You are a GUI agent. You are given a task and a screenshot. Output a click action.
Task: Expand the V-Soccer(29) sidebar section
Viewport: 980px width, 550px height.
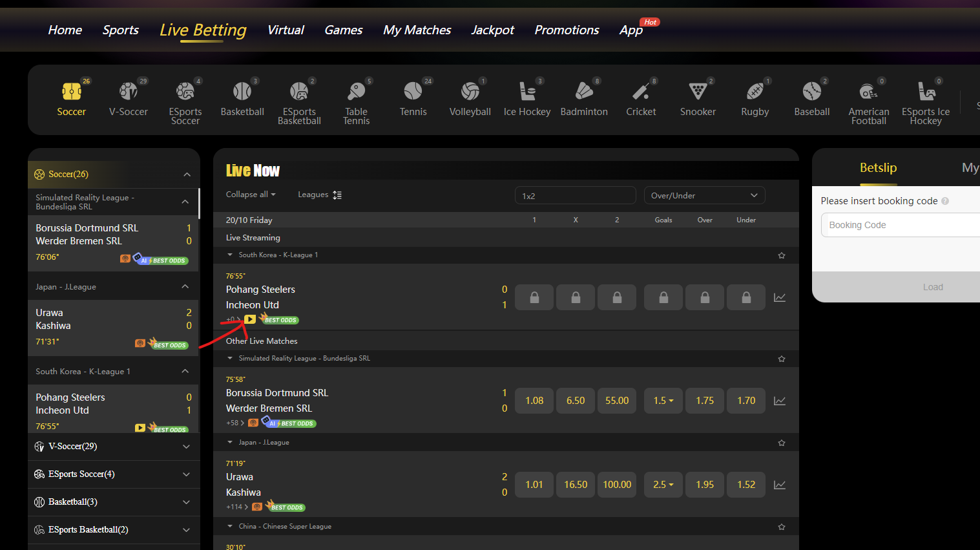pyautogui.click(x=186, y=447)
